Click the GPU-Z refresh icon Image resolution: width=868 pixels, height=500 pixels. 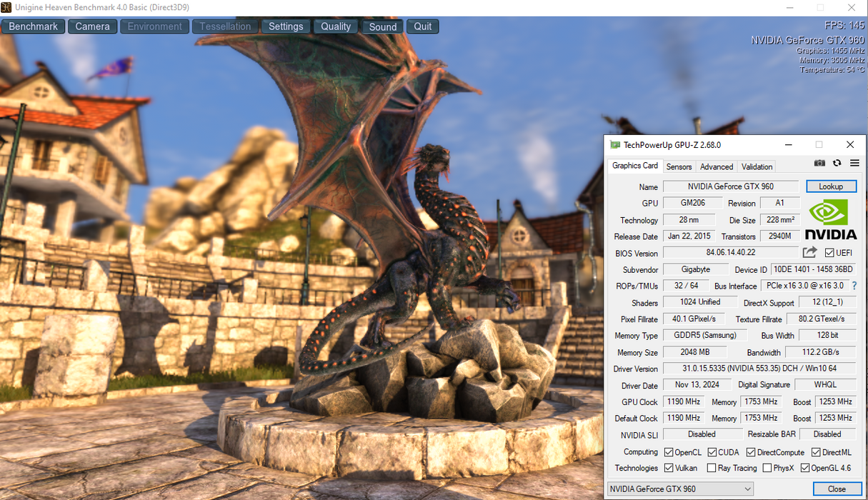pyautogui.click(x=837, y=164)
